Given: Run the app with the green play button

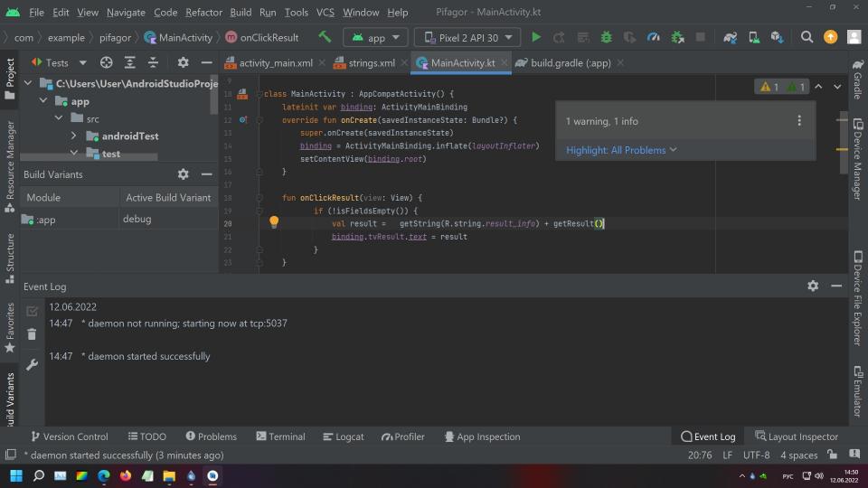Looking at the screenshot, I should [536, 37].
